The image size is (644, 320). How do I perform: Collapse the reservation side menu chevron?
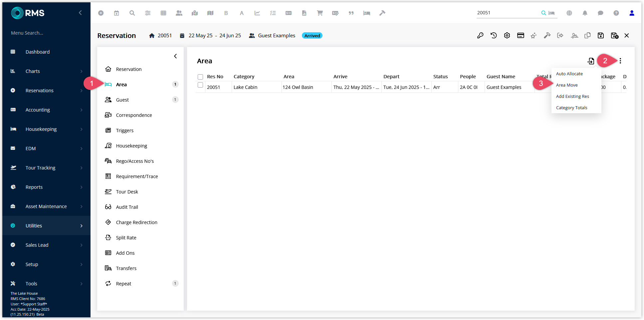175,56
